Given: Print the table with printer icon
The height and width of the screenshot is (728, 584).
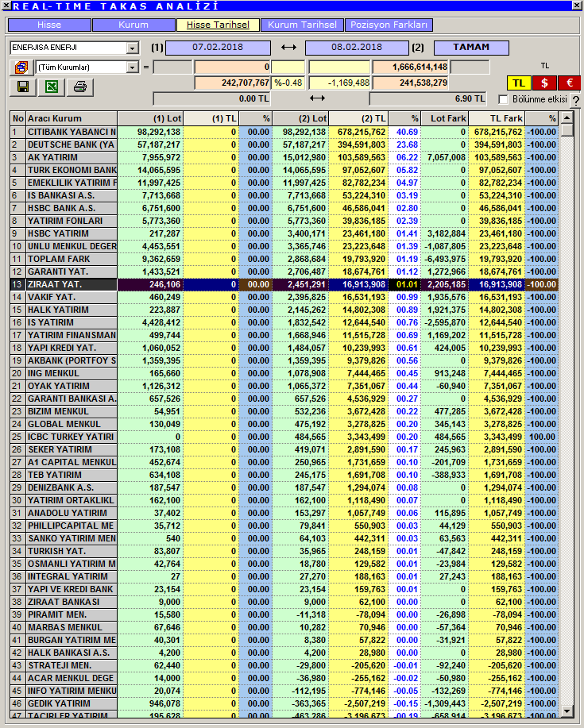Looking at the screenshot, I should tap(80, 87).
